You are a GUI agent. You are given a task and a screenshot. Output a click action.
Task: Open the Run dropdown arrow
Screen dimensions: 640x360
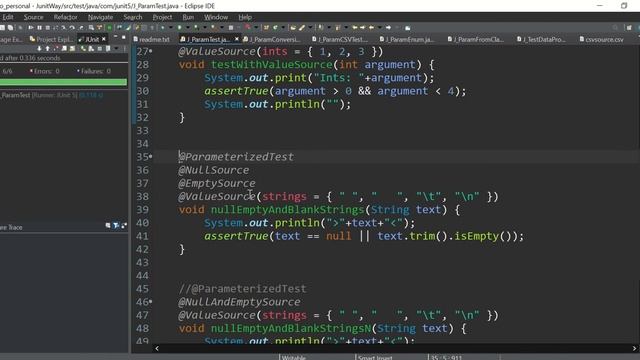[188, 27]
